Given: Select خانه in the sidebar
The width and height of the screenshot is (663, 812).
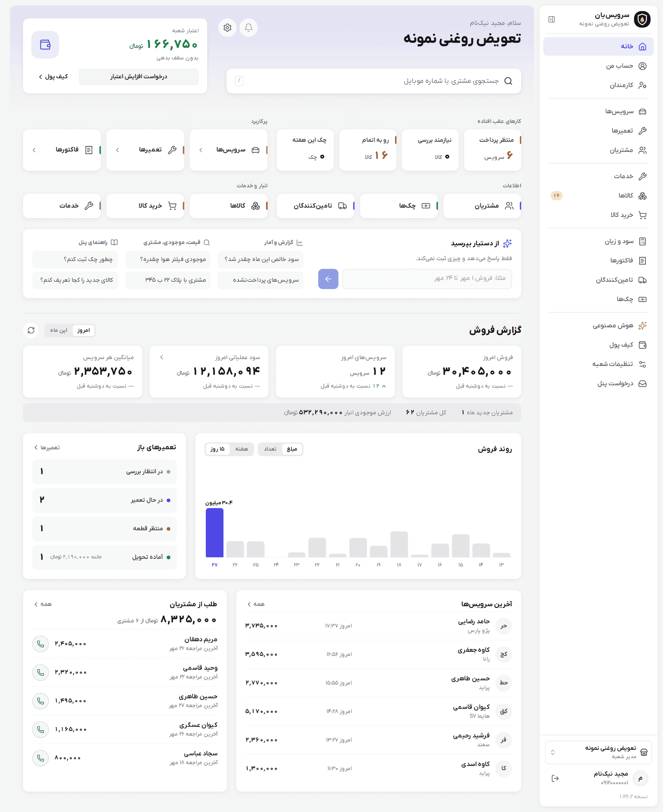Looking at the screenshot, I should [x=598, y=46].
